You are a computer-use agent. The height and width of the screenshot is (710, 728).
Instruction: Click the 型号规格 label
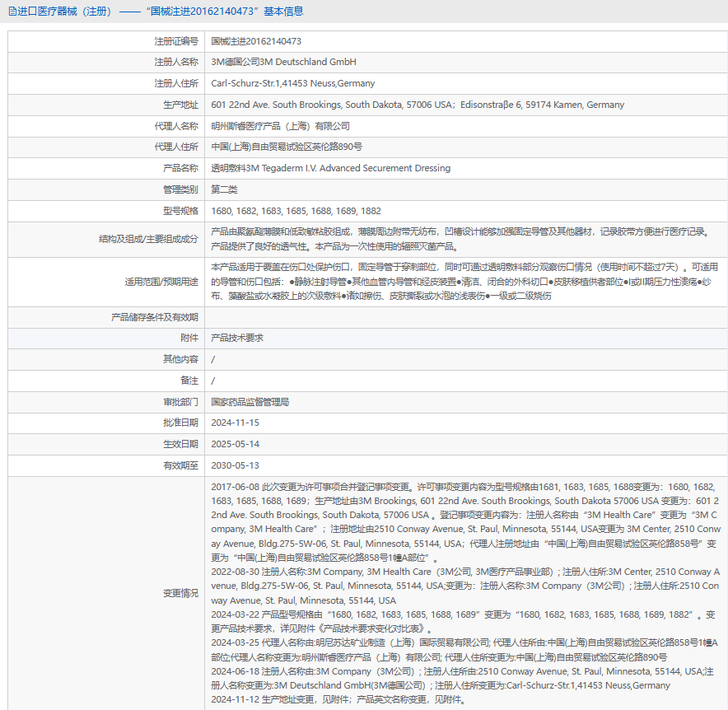click(x=180, y=211)
